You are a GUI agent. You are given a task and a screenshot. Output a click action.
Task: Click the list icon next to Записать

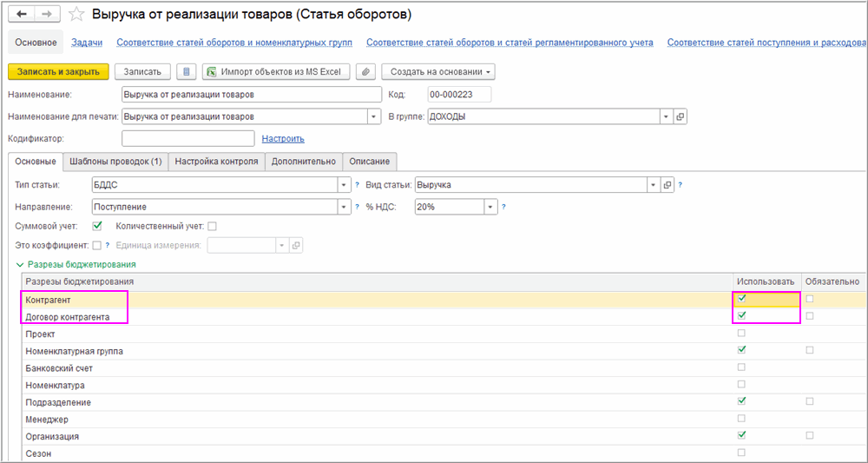186,71
